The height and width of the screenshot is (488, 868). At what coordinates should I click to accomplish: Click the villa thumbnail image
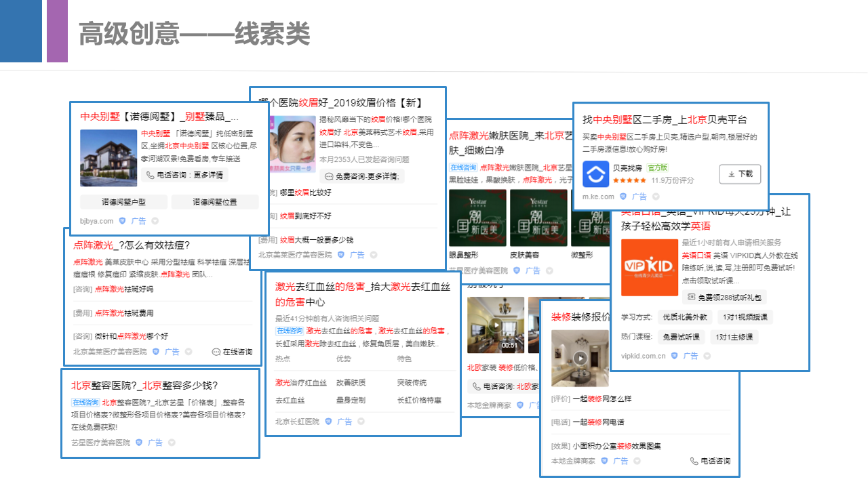[x=108, y=158]
